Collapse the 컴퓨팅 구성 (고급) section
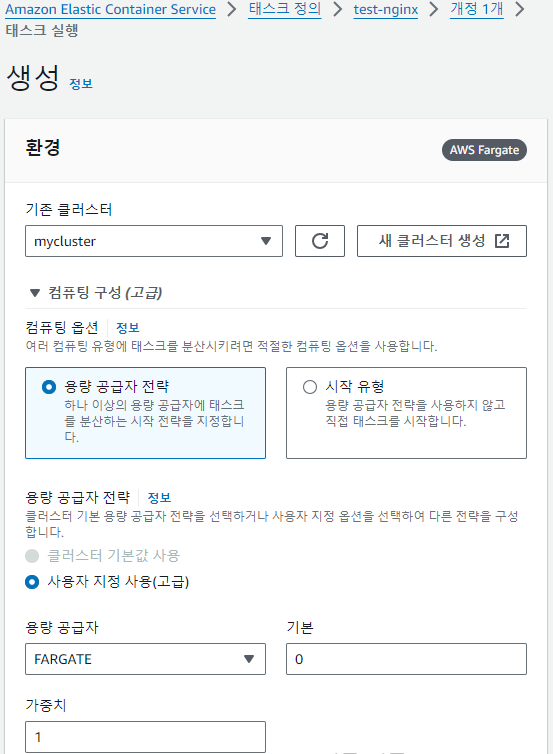Viewport: 553px width, 754px height. click(96, 292)
